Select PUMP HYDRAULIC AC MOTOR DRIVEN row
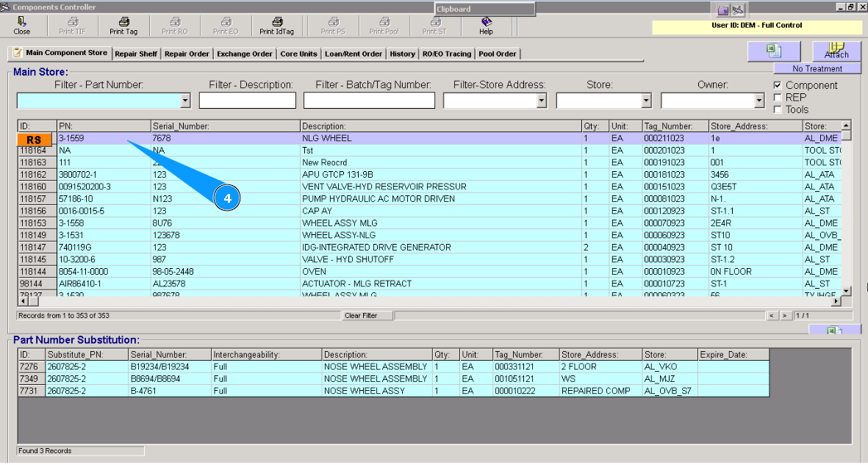 point(429,199)
